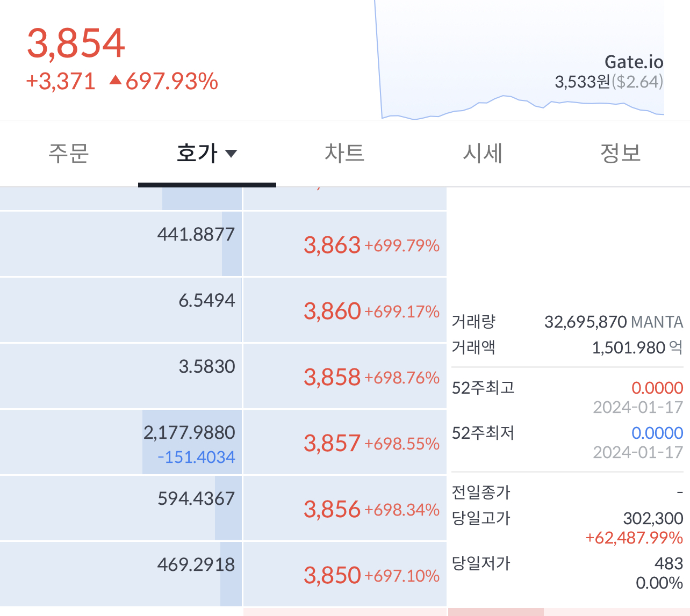Click the red up-triangle change indicator

click(115, 81)
